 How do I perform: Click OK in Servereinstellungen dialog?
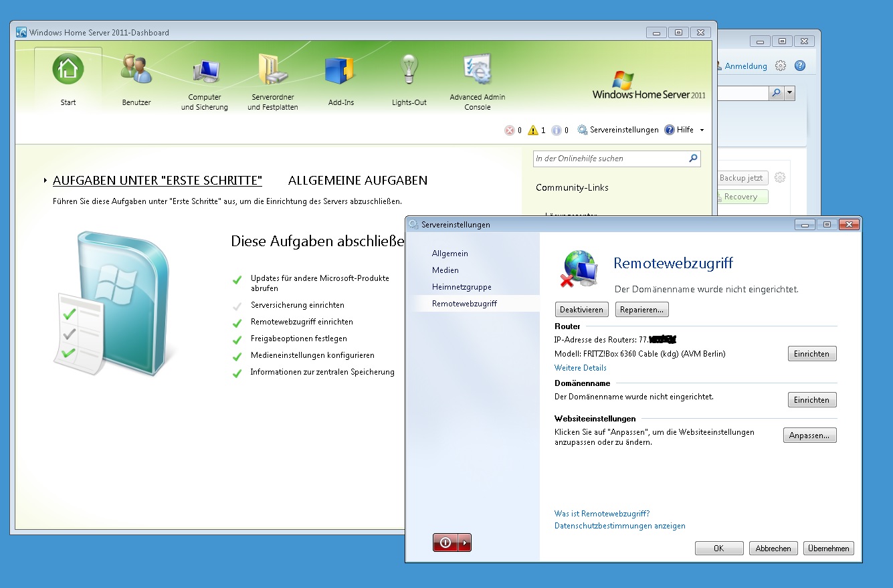(x=719, y=549)
